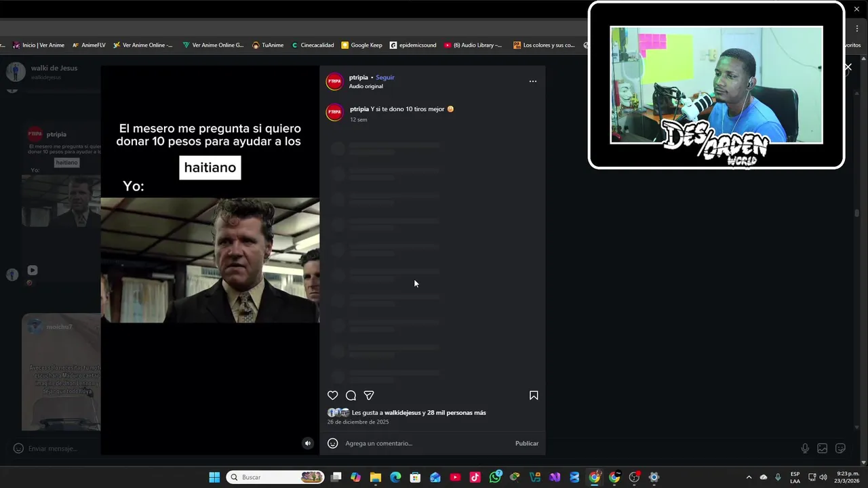Save the post with the bookmark icon

534,395
